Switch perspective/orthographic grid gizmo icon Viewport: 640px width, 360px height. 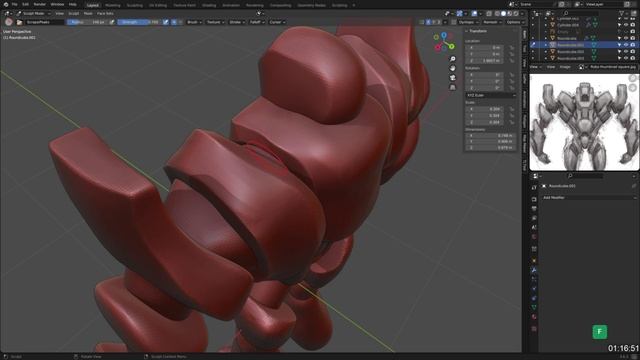(x=453, y=87)
